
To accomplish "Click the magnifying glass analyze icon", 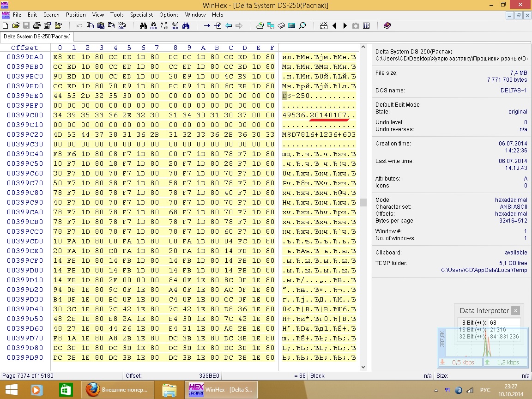I will tap(302, 26).
